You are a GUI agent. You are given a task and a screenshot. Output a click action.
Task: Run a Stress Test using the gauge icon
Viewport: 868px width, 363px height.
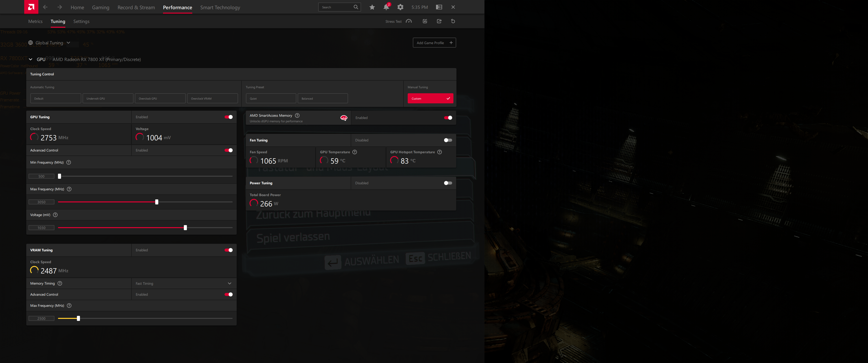point(409,21)
